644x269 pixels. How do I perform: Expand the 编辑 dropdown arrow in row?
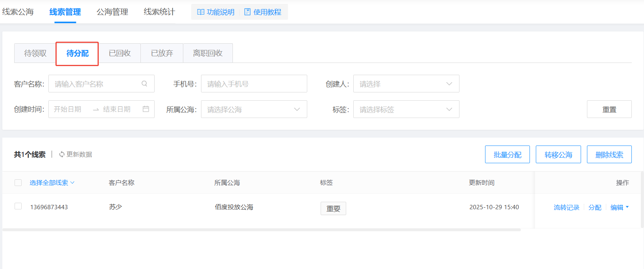[x=627, y=207]
